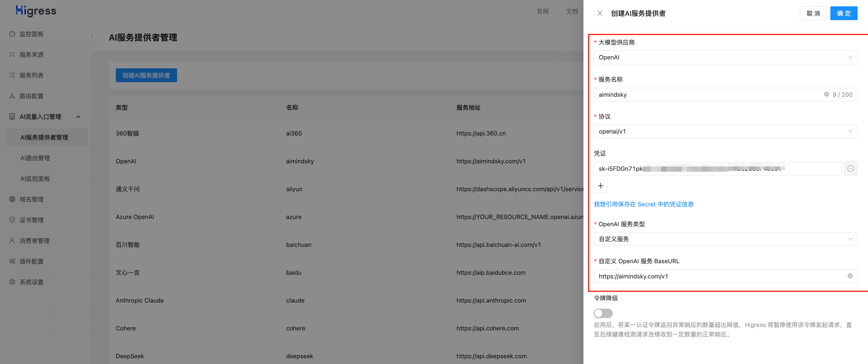868x364 pixels.
Task: Click the 服务来源 icon in sidebar
Action: pyautogui.click(x=12, y=55)
